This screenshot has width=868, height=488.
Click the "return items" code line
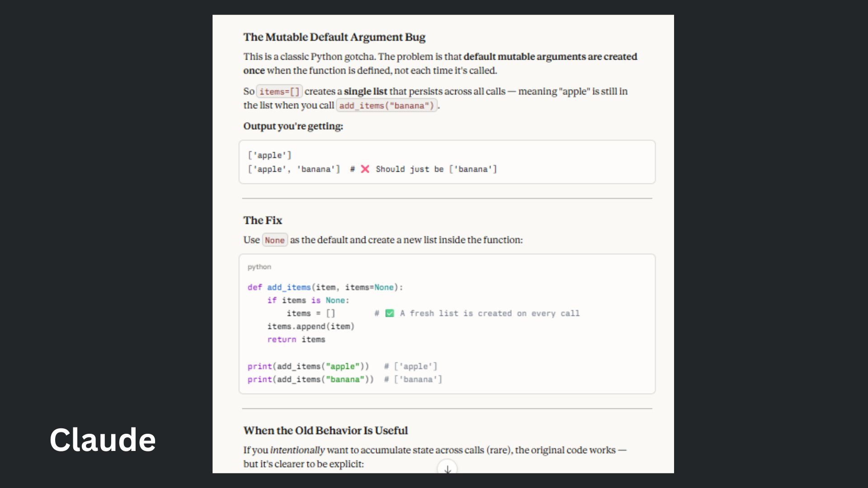[x=296, y=339]
